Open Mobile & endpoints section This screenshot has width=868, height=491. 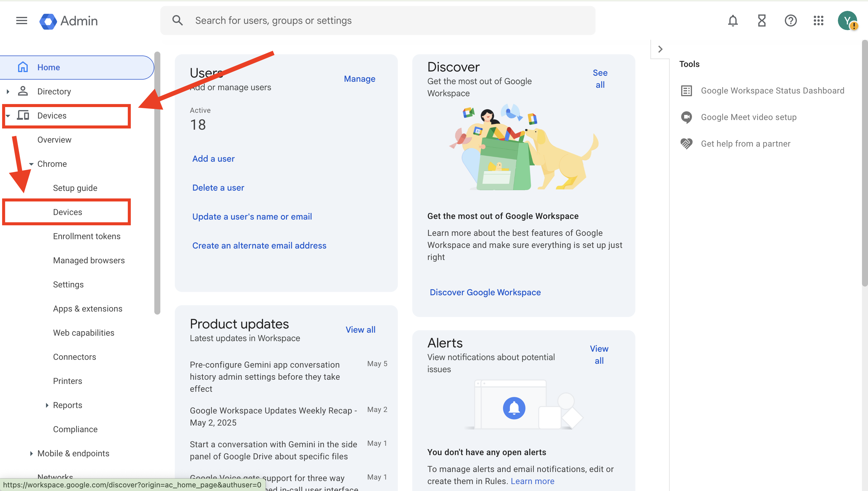pos(73,453)
